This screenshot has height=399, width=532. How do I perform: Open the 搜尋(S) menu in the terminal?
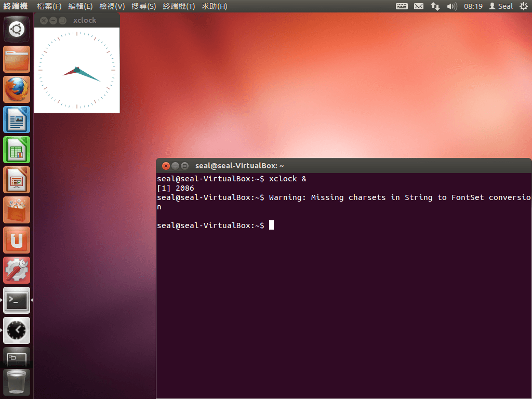point(143,6)
